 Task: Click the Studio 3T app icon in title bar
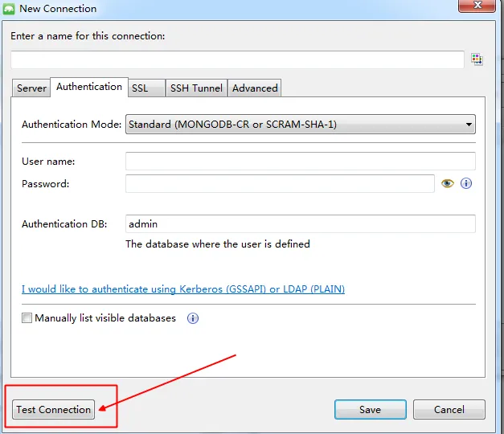click(9, 9)
